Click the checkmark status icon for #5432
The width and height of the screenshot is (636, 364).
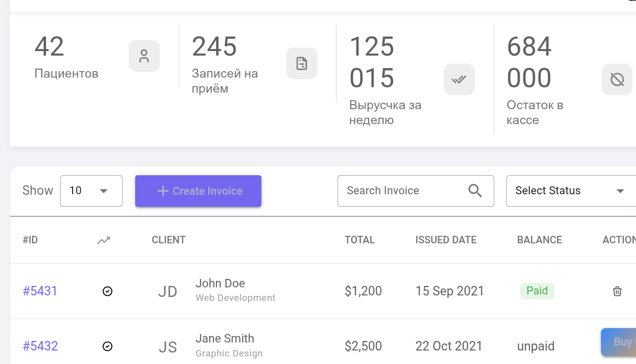pyautogui.click(x=107, y=346)
